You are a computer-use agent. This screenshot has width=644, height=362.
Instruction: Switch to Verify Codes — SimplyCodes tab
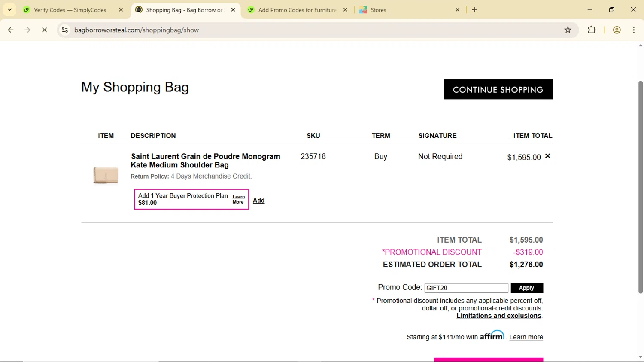coord(70,10)
